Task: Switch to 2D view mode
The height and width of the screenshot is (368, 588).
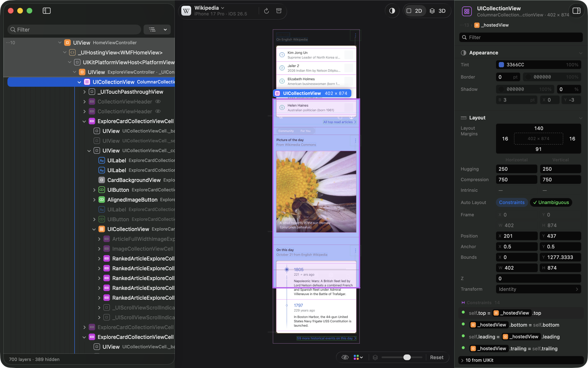Action: click(x=414, y=11)
